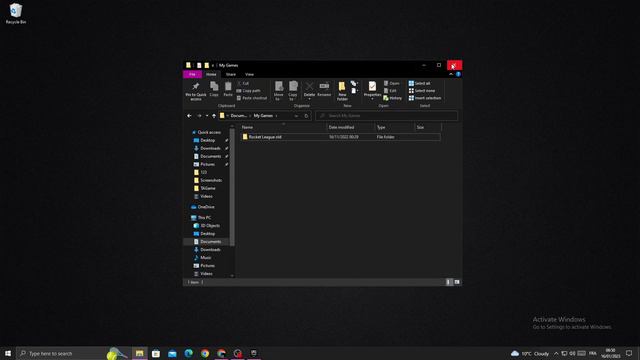Open Microsoft Edge from taskbar
Screen dimensions: 640x360
[x=189, y=353]
